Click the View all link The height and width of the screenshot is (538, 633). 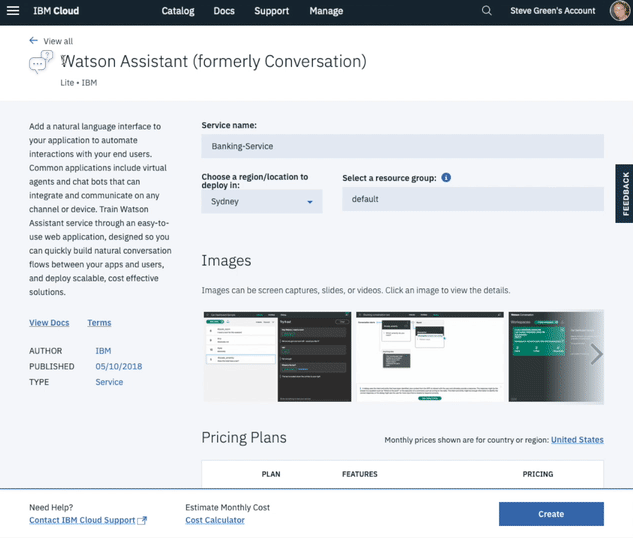pyautogui.click(x=58, y=41)
